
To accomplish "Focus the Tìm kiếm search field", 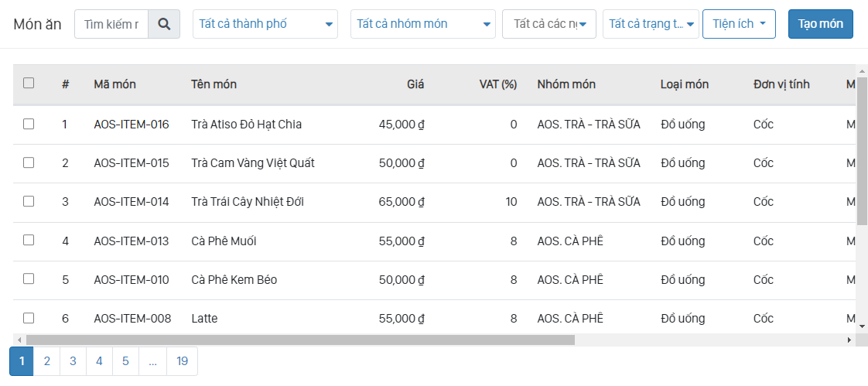I will tap(111, 24).
